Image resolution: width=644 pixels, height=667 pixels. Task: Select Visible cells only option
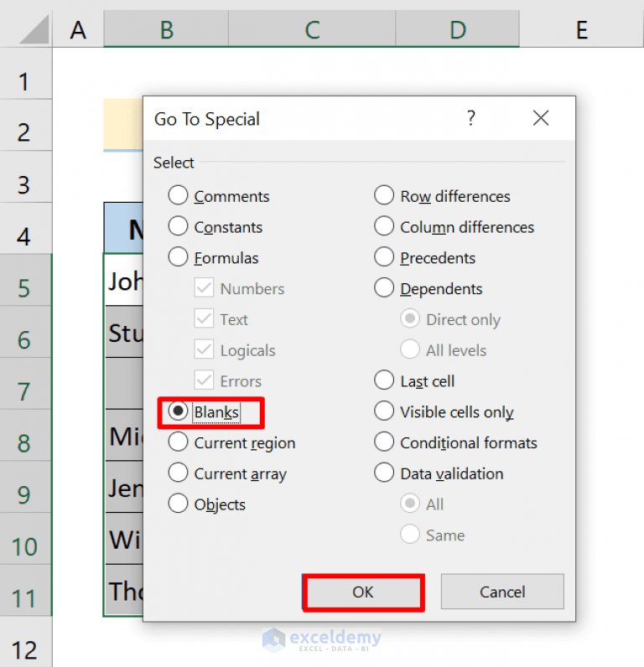[444, 411]
